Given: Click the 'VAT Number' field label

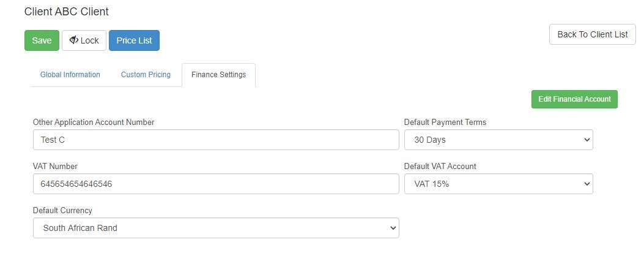Looking at the screenshot, I should click(55, 166).
